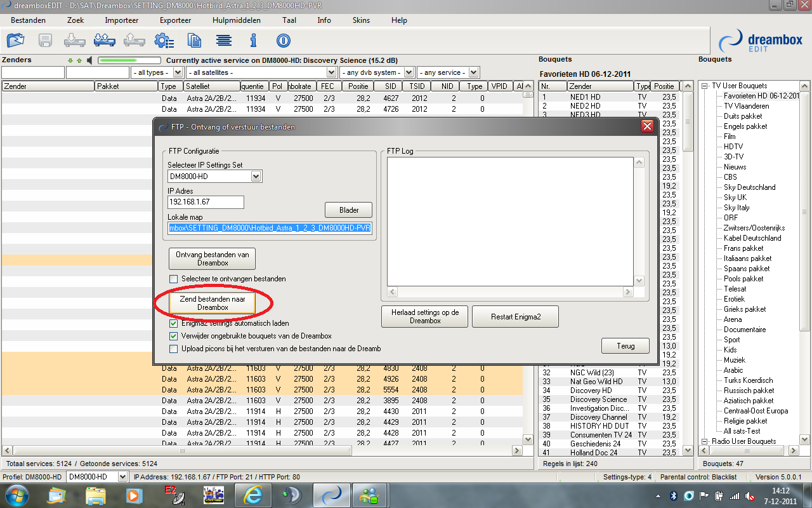Screen dimensions: 812x508
Task: Click 'Zend bestanden naar Dreambox' button
Action: pyautogui.click(x=213, y=303)
